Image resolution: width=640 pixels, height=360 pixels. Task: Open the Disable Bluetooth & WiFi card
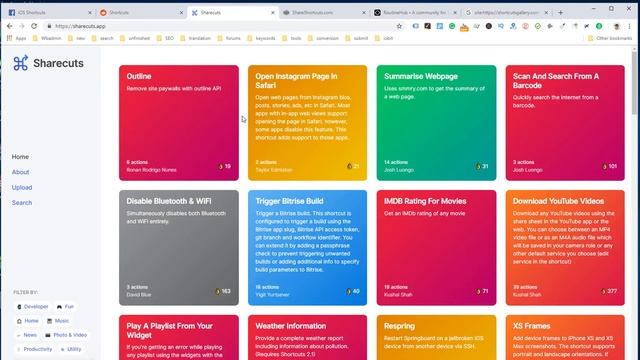(179, 248)
